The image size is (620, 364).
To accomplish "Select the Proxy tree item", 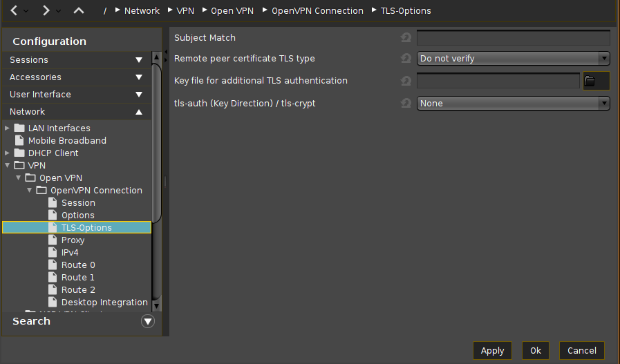I will (x=73, y=240).
